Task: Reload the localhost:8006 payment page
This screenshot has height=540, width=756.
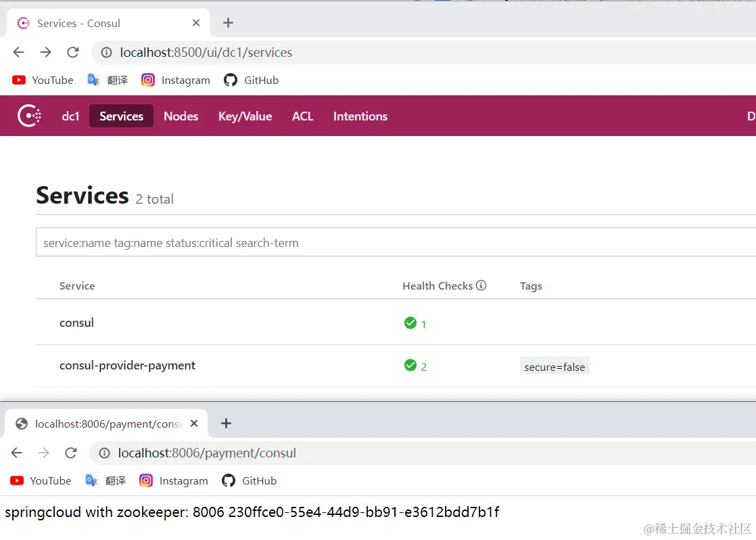Action: [x=71, y=453]
